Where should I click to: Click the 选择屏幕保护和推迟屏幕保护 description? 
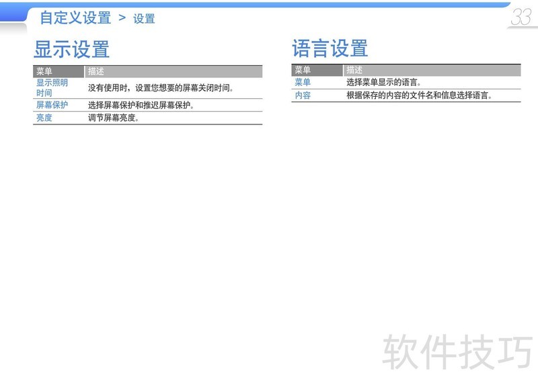click(x=141, y=106)
